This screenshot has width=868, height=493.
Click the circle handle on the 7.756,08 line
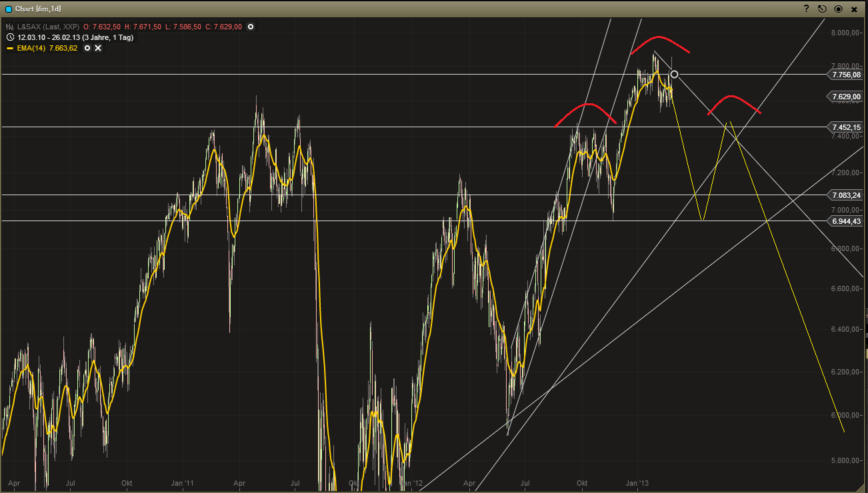pyautogui.click(x=675, y=74)
